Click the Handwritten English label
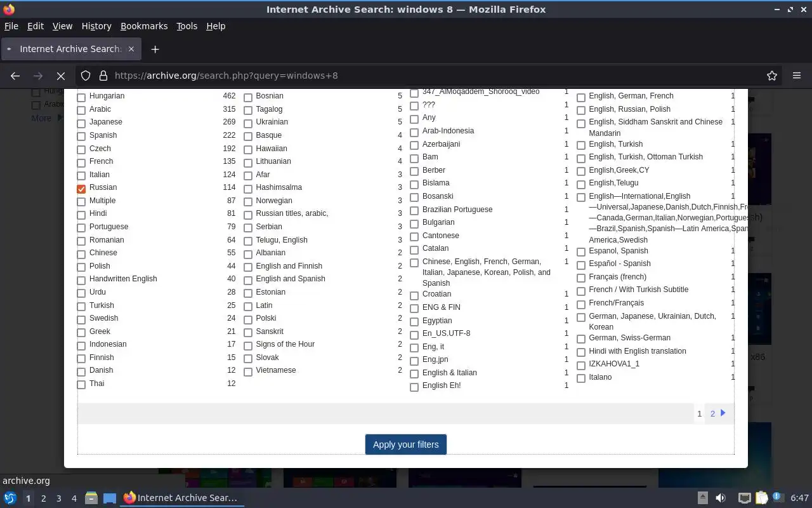This screenshot has width=812, height=508. [x=123, y=279]
